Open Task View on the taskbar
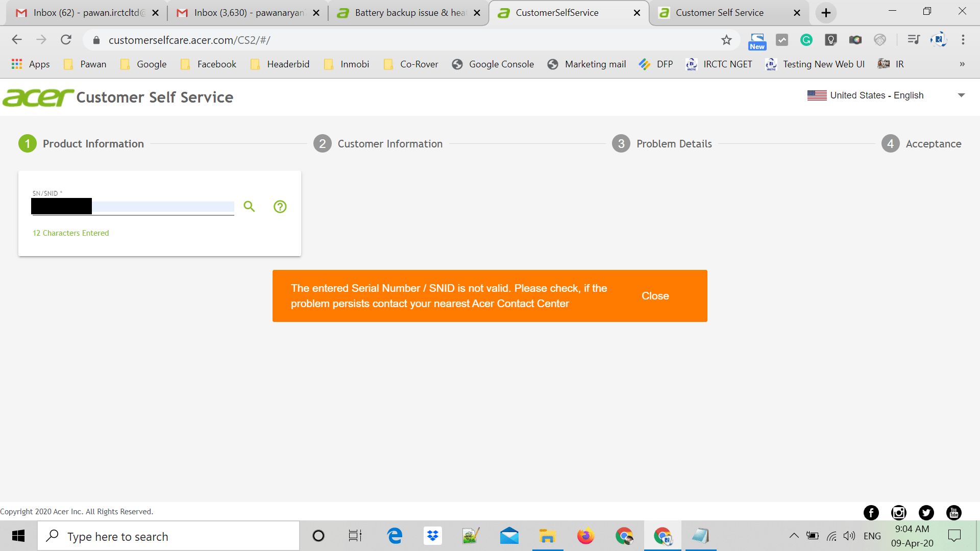Screen dimensions: 980x551 (x=355, y=536)
